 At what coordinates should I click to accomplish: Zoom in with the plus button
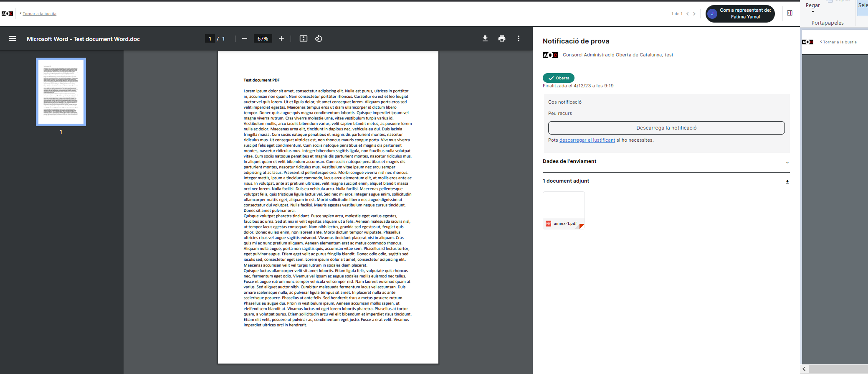click(x=281, y=38)
